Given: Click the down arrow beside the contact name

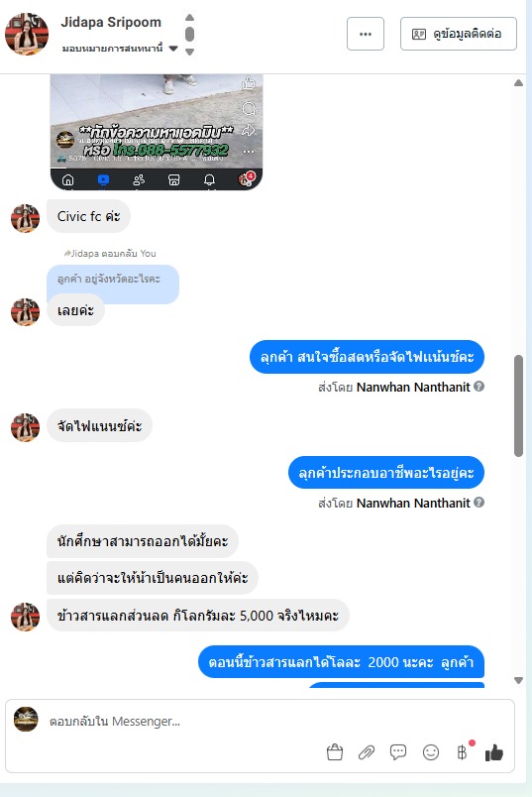Looking at the screenshot, I should click(189, 52).
